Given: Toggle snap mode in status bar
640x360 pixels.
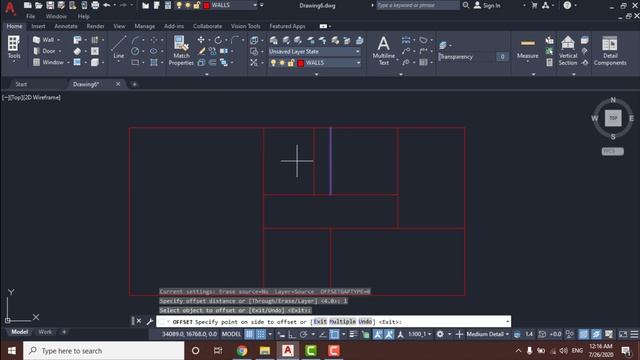Looking at the screenshot, I should click(260, 334).
